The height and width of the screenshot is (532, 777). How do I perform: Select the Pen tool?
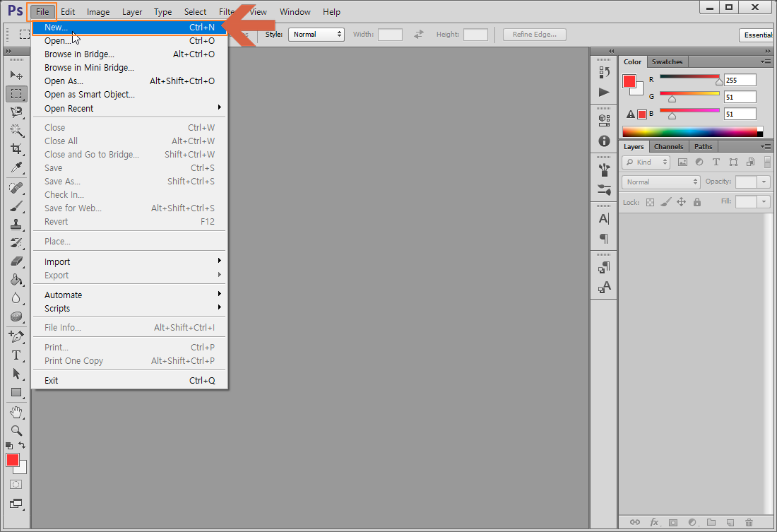pyautogui.click(x=16, y=337)
